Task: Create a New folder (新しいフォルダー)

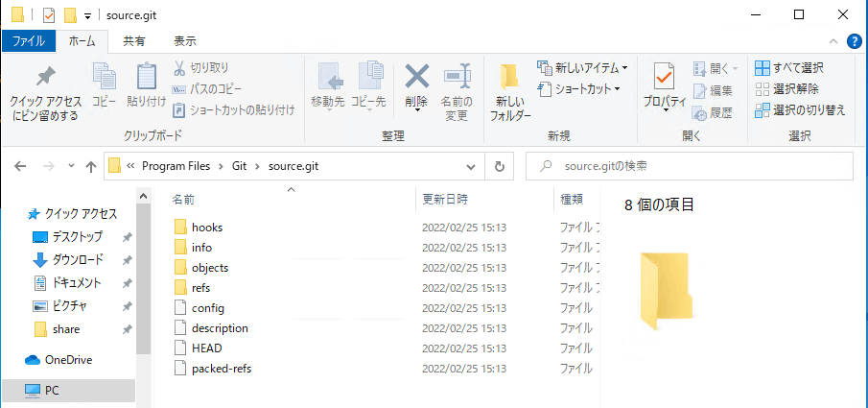Action: click(x=510, y=92)
